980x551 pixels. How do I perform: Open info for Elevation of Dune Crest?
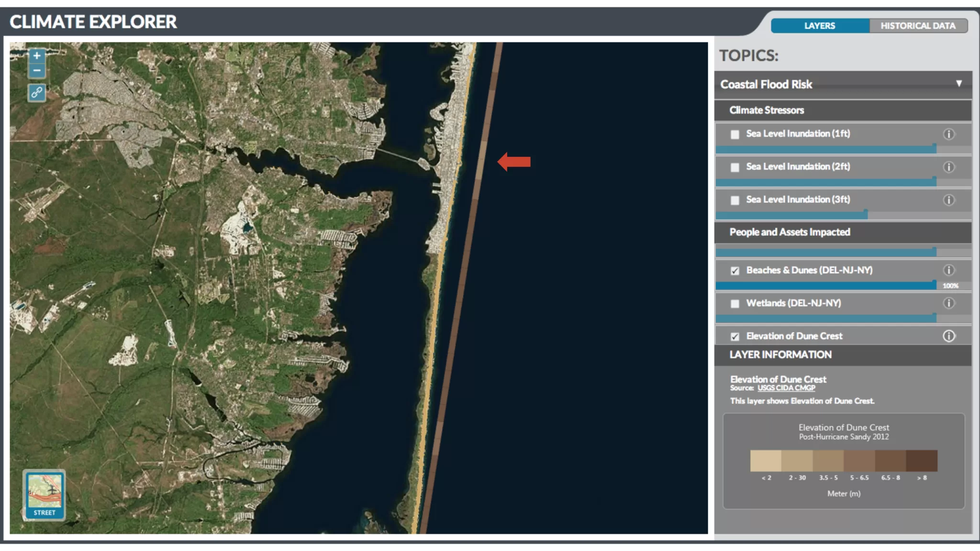click(948, 336)
